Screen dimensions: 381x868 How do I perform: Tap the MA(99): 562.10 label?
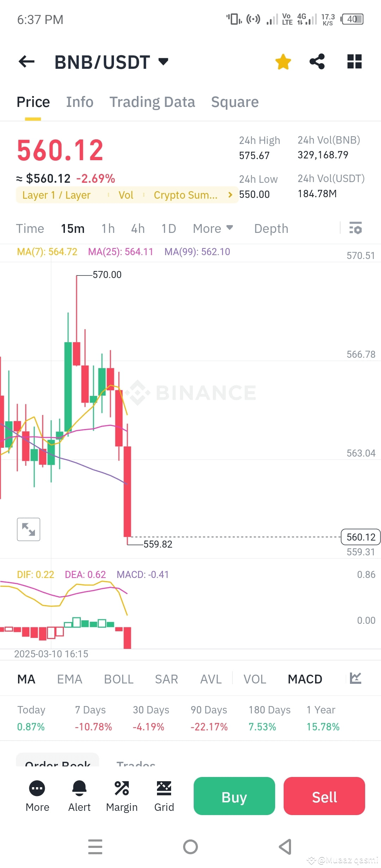(197, 252)
